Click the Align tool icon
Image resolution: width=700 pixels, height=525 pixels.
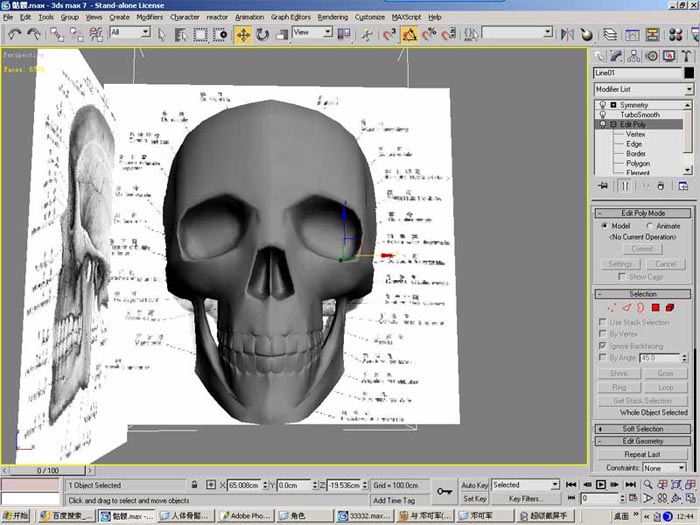tap(587, 34)
